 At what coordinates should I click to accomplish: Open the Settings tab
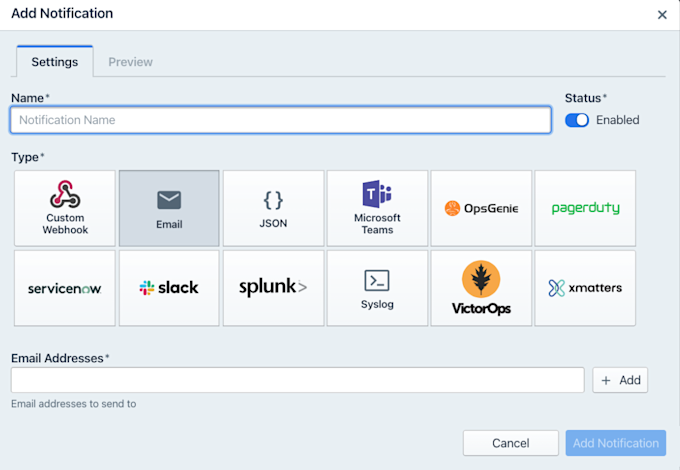coord(55,62)
